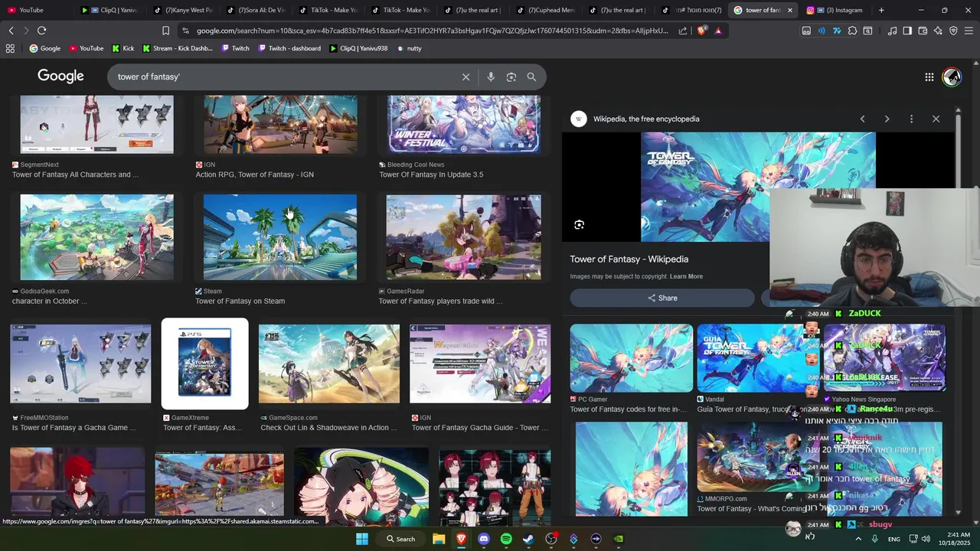Open IGN Gacha Guide image result
980x551 pixels.
click(479, 364)
